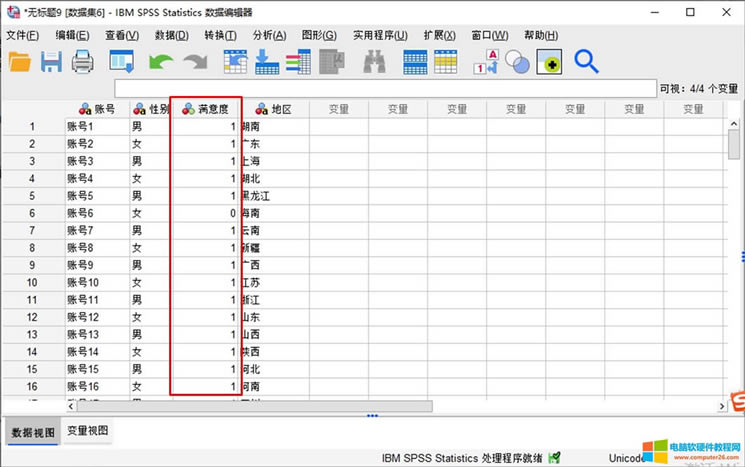Click the Undo green arrow icon
Screen dimensions: 745x467
coord(160,62)
